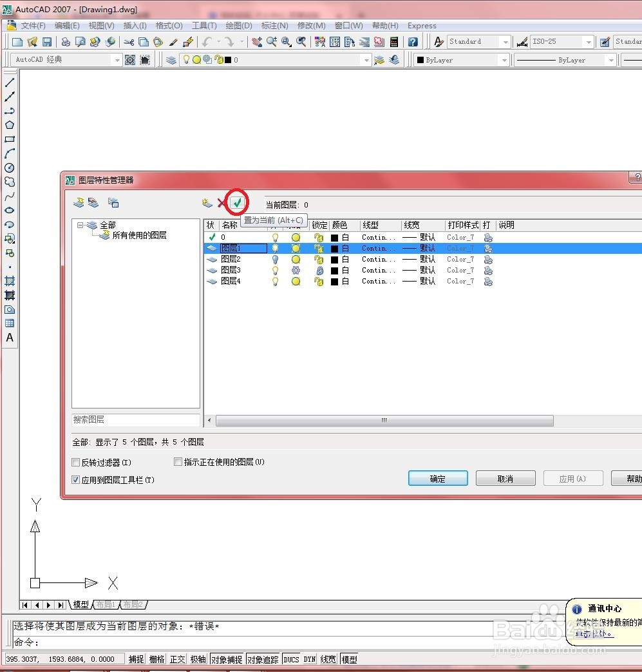Image resolution: width=642 pixels, height=672 pixels.
Task: Open the undo history dropdown arrow
Action: pyautogui.click(x=219, y=42)
